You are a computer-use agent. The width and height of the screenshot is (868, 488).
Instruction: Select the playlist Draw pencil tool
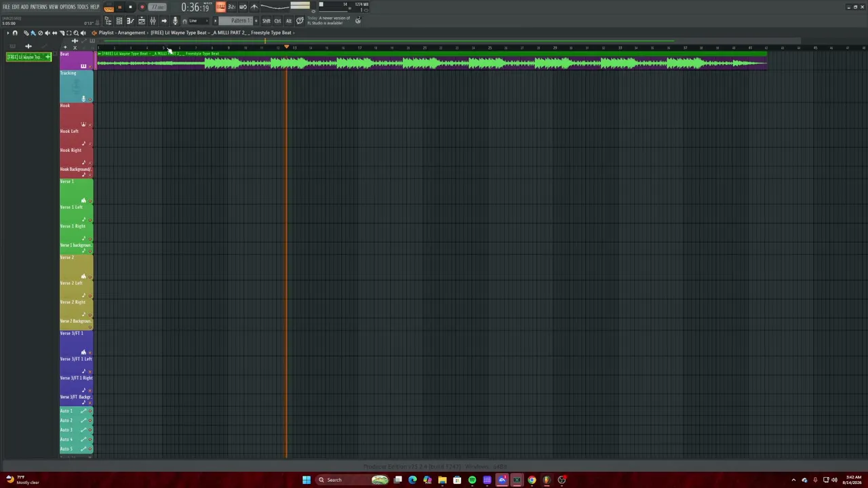(26, 33)
